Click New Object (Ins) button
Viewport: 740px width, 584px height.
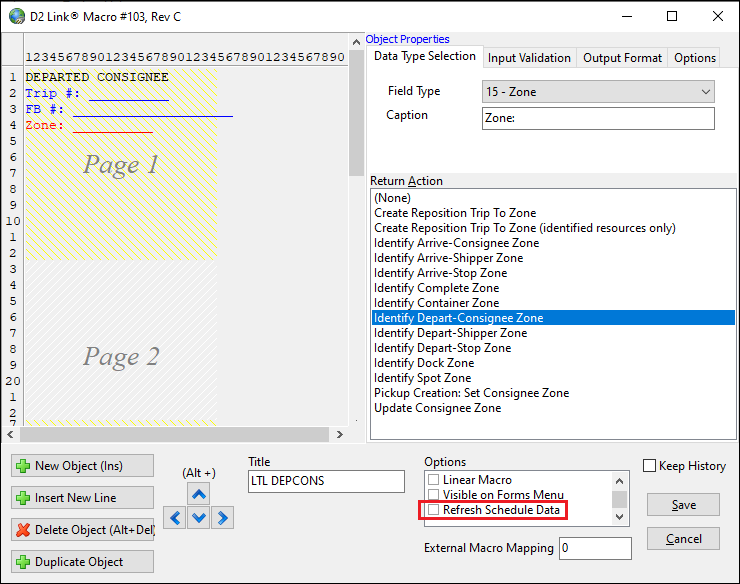[x=82, y=466]
